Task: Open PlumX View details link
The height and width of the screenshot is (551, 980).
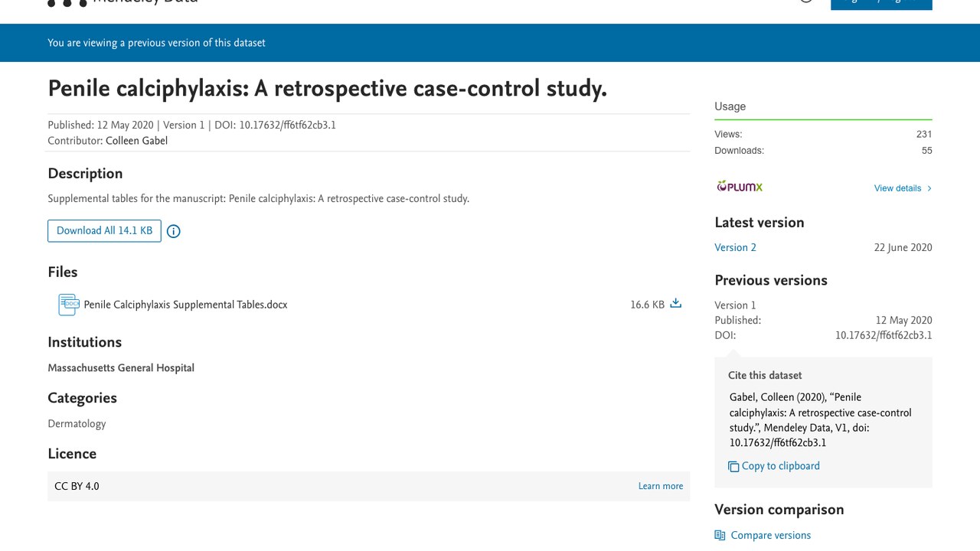Action: coord(897,188)
